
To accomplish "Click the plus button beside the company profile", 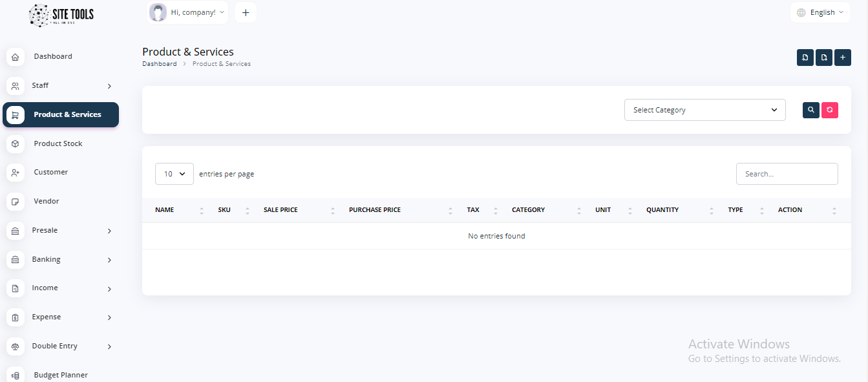I will coord(246,12).
